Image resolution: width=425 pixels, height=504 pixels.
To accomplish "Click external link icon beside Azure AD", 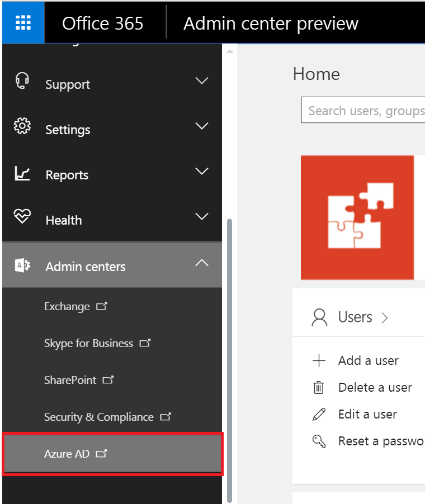I will (102, 454).
